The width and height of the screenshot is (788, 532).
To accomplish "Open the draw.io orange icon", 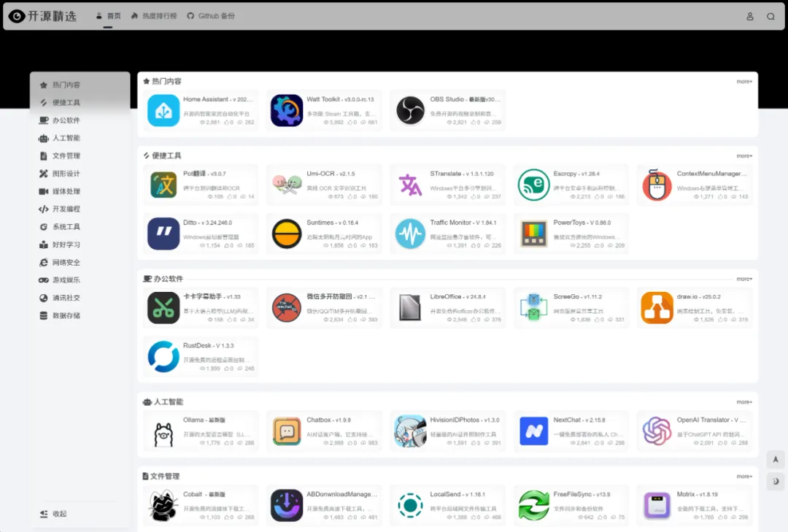I will (x=657, y=308).
